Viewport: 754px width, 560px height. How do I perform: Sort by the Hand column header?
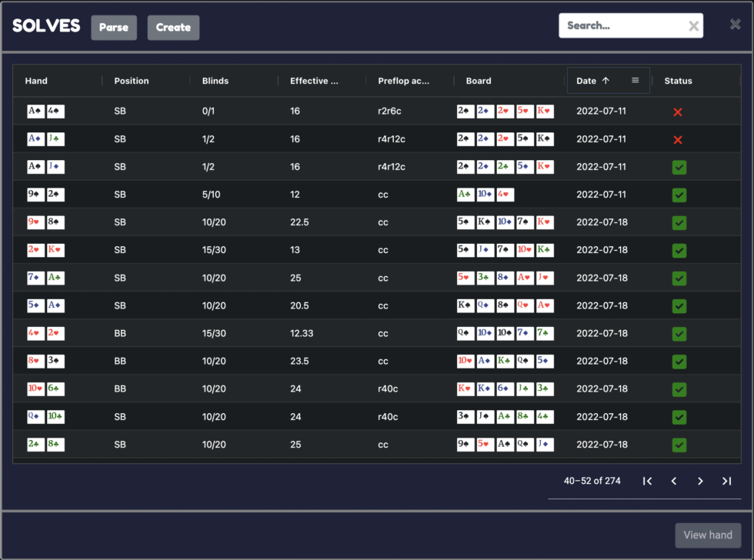36,81
